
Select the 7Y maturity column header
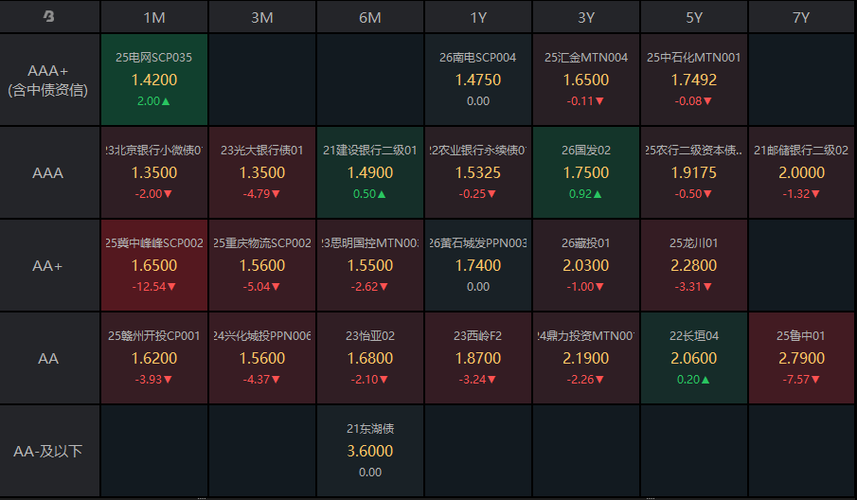(x=802, y=17)
